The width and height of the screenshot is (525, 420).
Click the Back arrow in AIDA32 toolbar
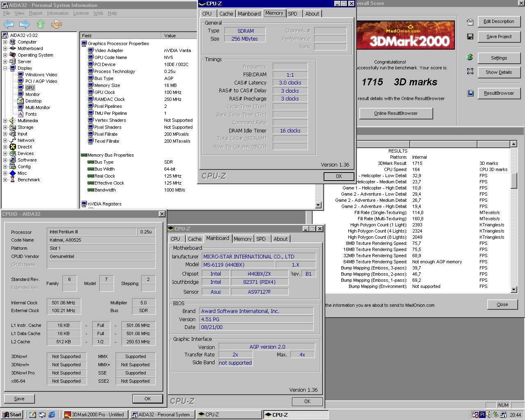(9, 24)
